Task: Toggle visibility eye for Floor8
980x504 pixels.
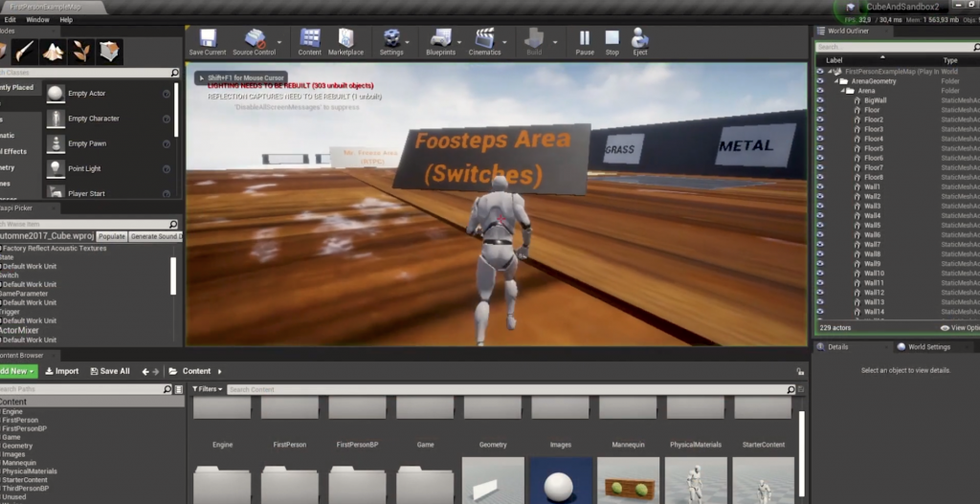Action: coord(820,177)
